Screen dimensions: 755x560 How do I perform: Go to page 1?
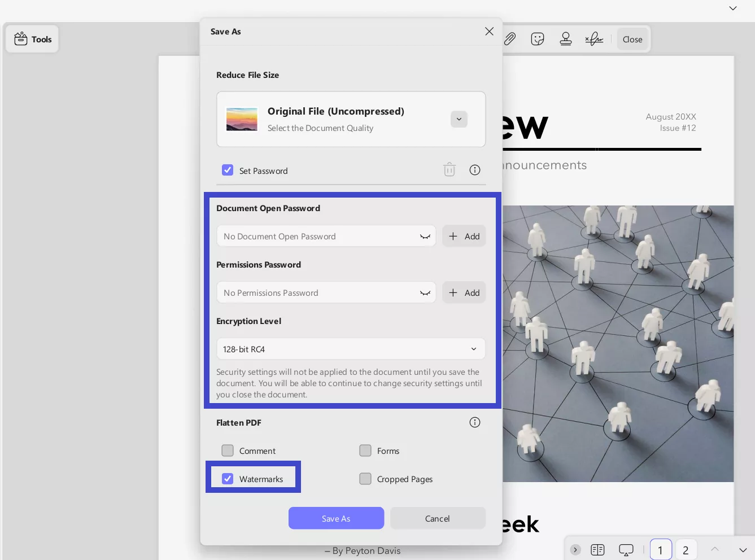[661, 550]
